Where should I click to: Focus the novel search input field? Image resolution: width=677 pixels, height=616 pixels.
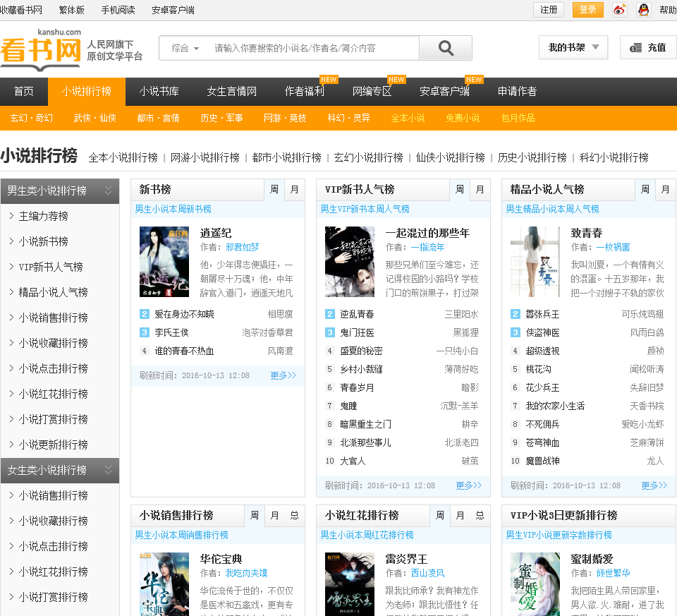point(313,48)
